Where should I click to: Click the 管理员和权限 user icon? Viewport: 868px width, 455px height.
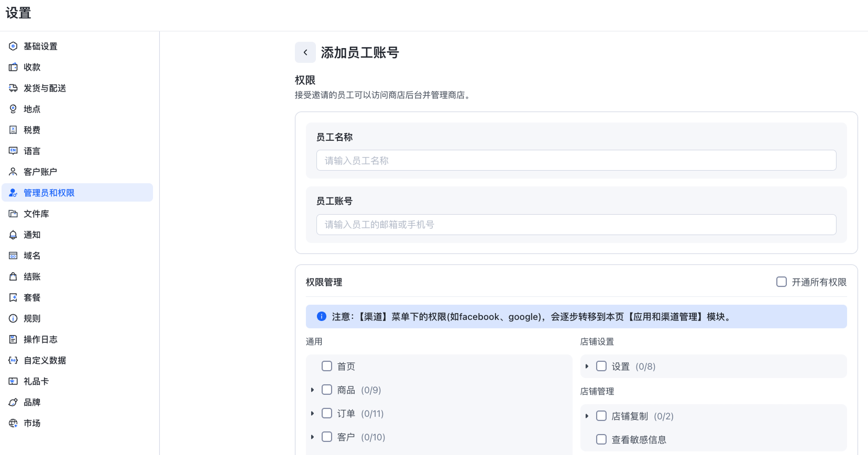tap(13, 193)
